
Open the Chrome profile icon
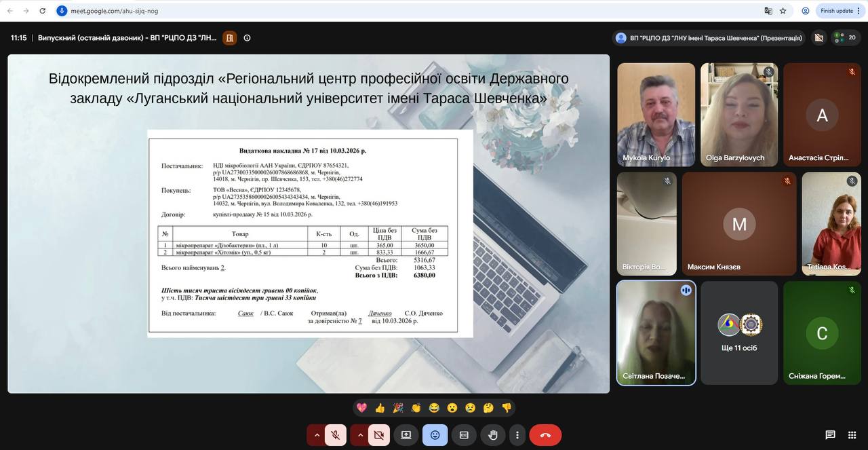806,11
